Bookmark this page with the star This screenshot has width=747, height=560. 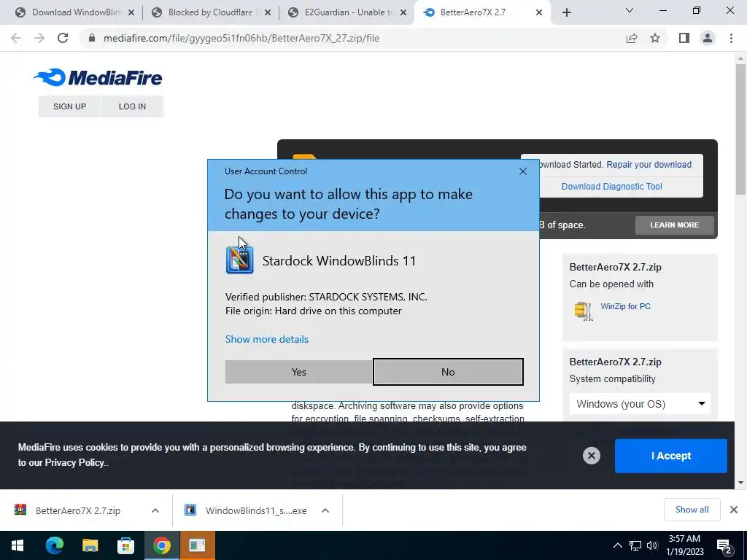pyautogui.click(x=655, y=38)
